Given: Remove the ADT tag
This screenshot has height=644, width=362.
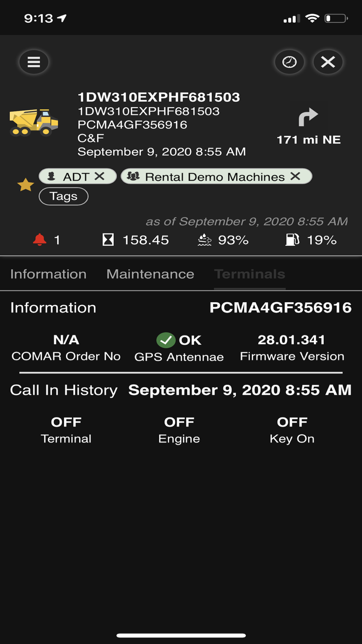Looking at the screenshot, I should (99, 177).
